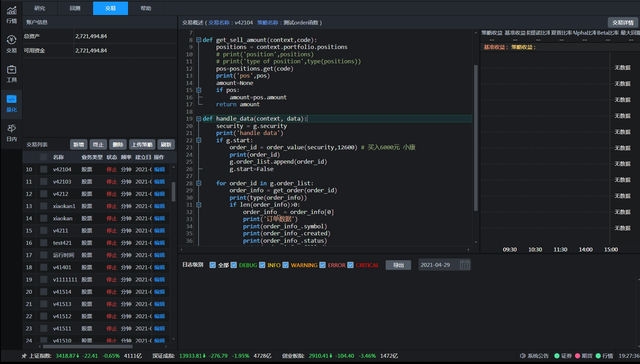Click the pin icon beside 上证指数

tap(24, 356)
